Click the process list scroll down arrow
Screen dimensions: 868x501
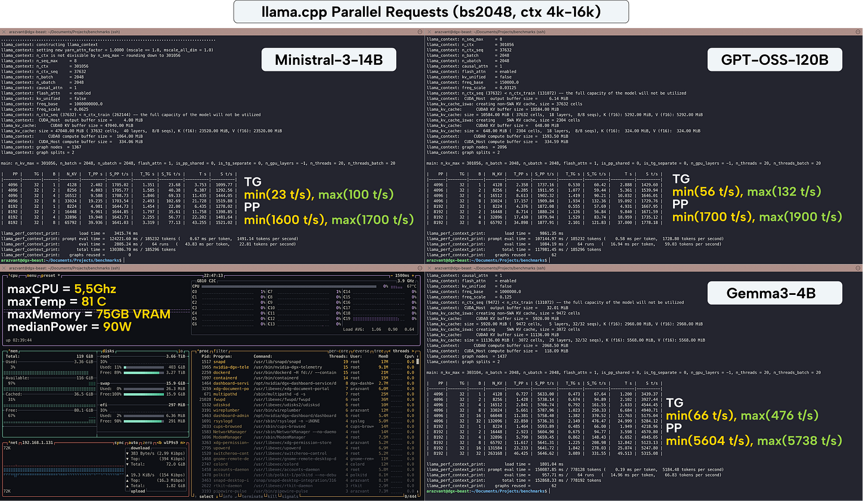[x=417, y=491]
